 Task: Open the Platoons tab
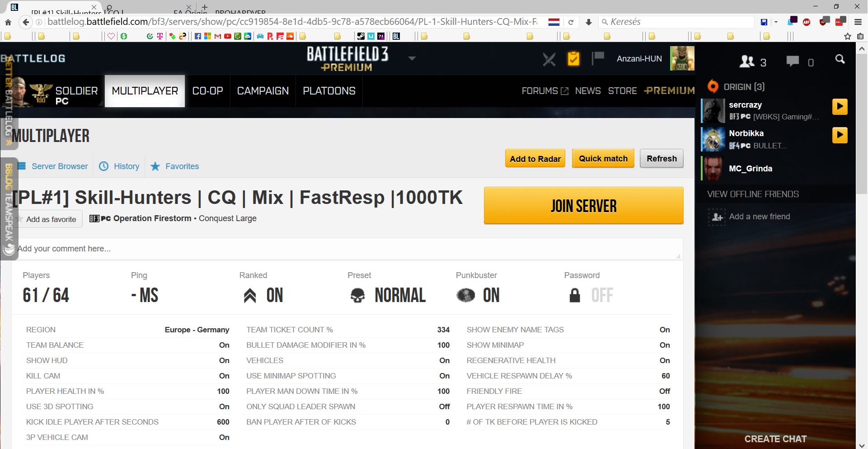tap(329, 91)
